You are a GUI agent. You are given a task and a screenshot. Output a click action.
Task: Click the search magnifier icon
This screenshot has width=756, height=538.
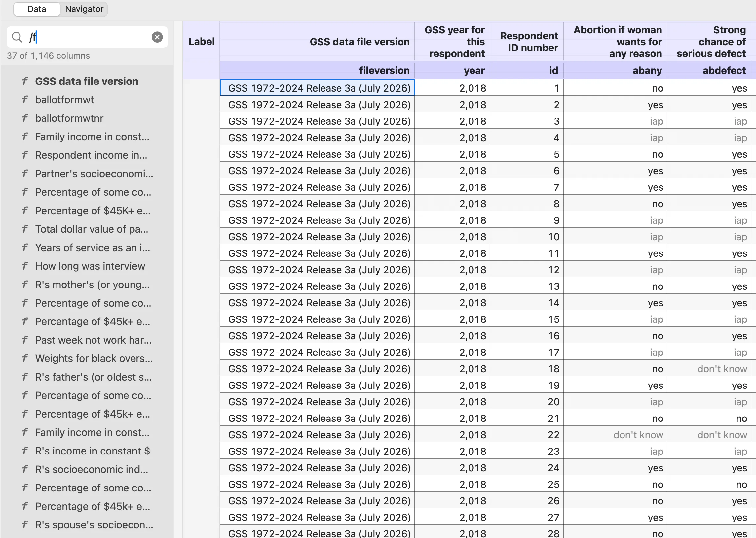tap(17, 37)
